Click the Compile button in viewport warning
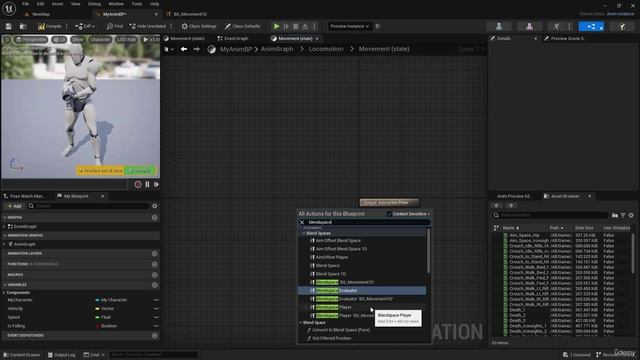Image resolution: width=640 pixels, height=360 pixels. pyautogui.click(x=140, y=171)
